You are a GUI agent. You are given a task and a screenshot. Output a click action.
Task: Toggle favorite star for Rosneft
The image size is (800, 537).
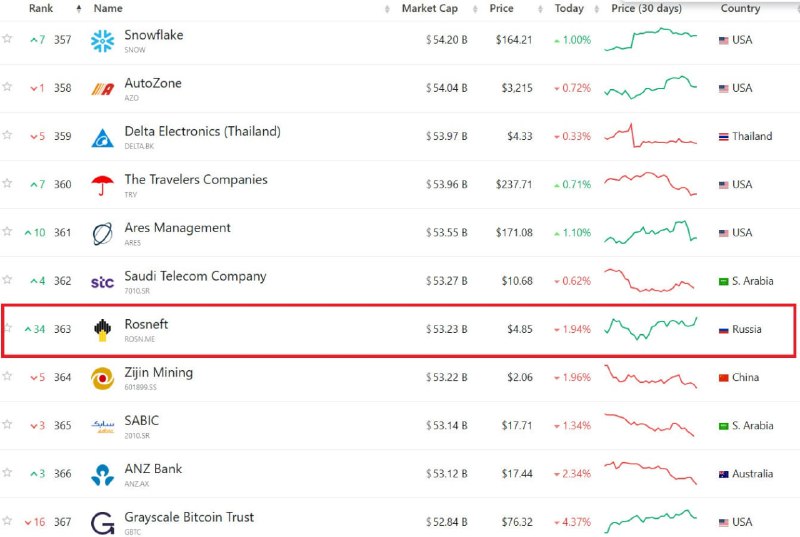coord(7,327)
